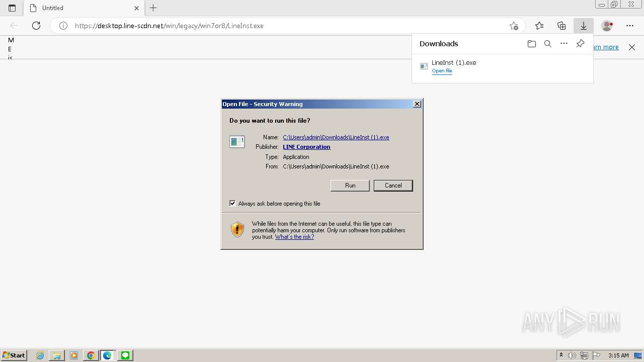Close the Untitled tab
The width and height of the screenshot is (644, 362).
136,8
